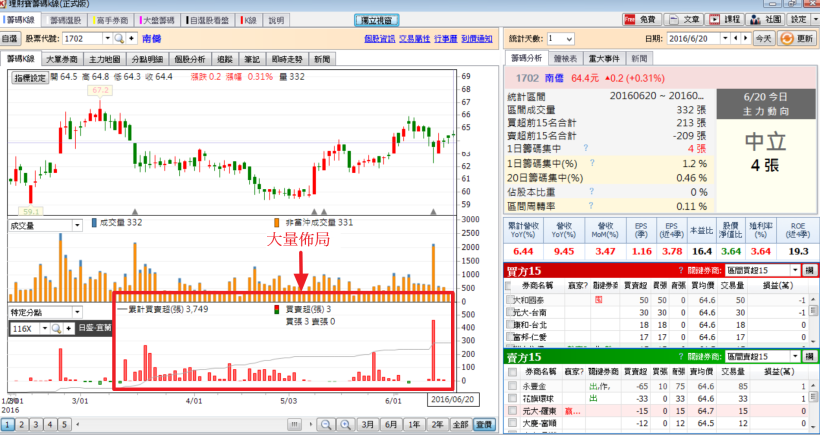Screen dimensions: 820x435
Task: Open the 課程 courses button
Action: [725, 20]
